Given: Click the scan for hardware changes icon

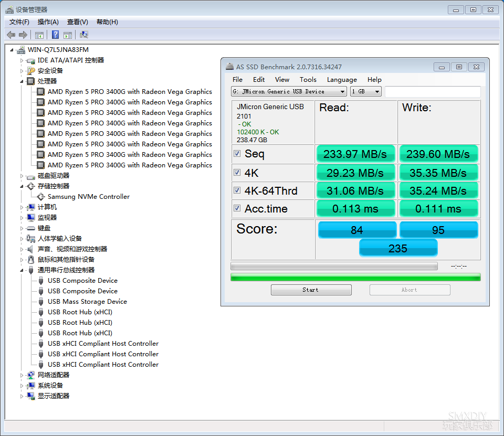Looking at the screenshot, I should (84, 35).
